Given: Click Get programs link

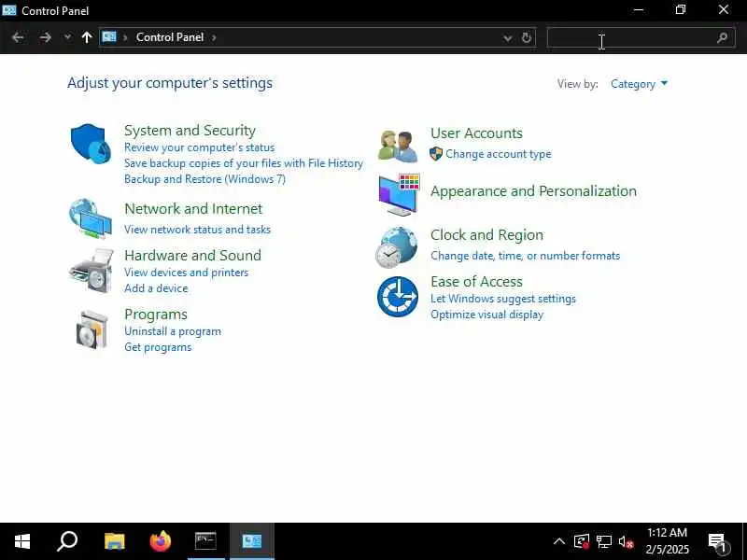Looking at the screenshot, I should click(x=158, y=347).
